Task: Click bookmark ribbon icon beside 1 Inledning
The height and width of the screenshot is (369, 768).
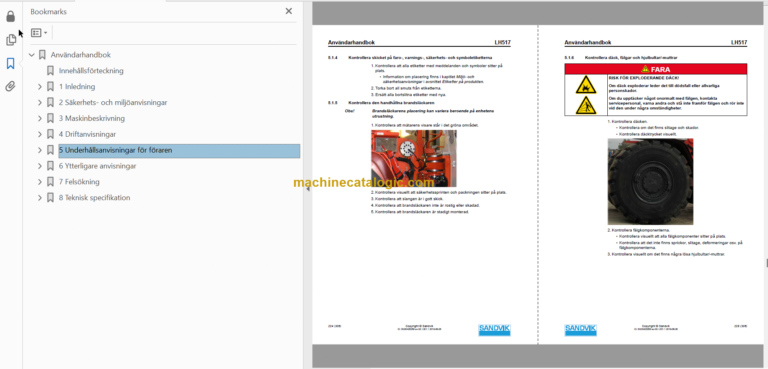Action: pyautogui.click(x=50, y=87)
